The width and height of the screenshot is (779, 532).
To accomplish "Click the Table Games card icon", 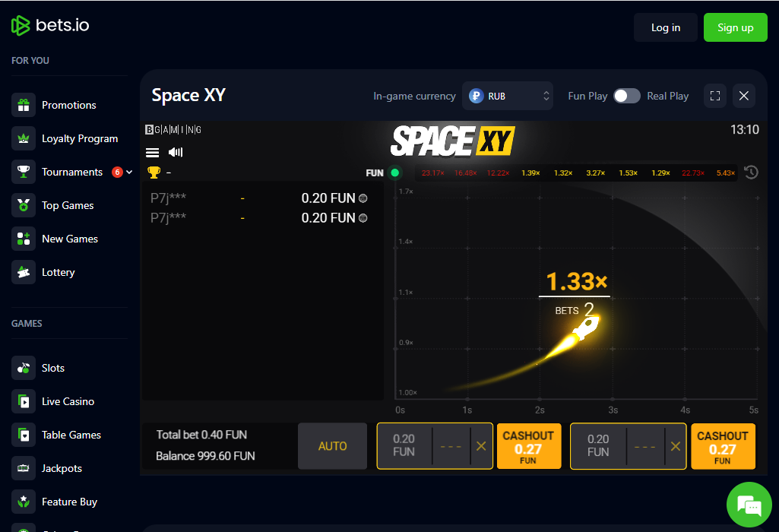I will (24, 435).
